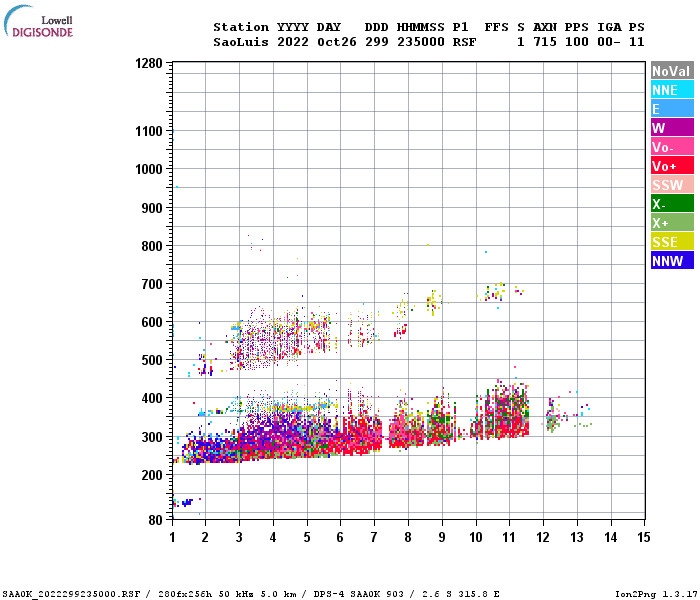
Task: Click the 500 height axis label
Action: click(152, 360)
